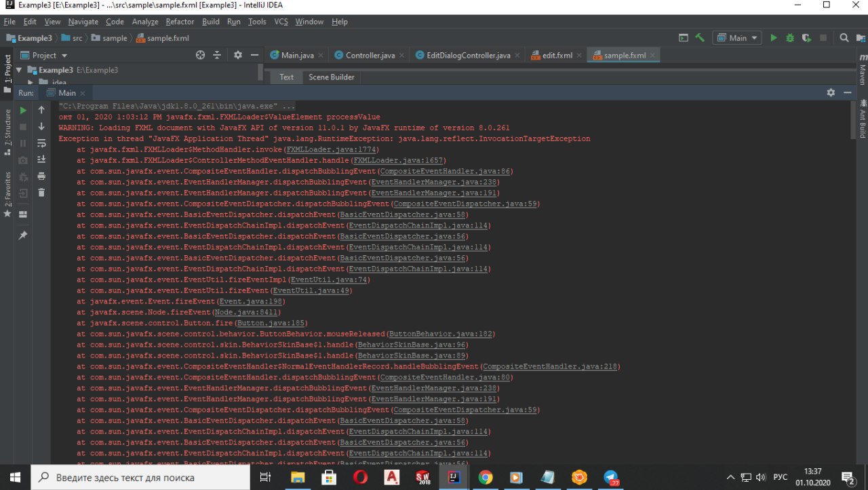Select the Scene Builder view tab
868x490 pixels.
tap(332, 77)
